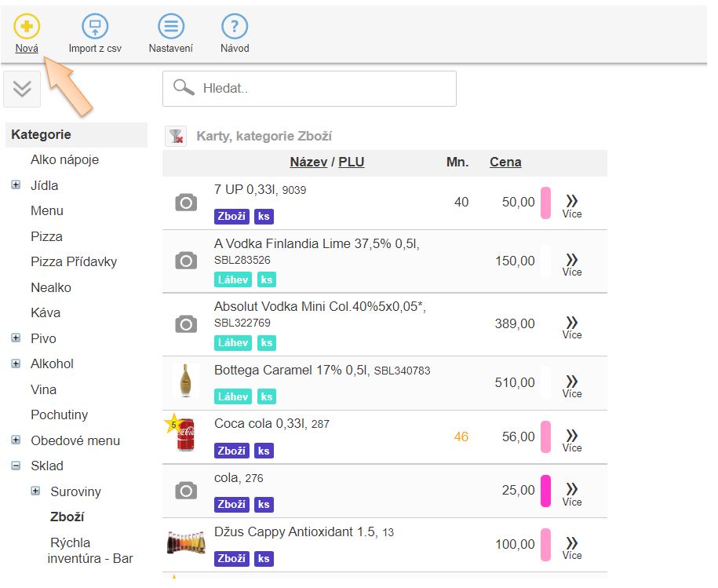This screenshot has width=718, height=588.
Task: Click the pink color bar of cola
Action: tap(546, 491)
